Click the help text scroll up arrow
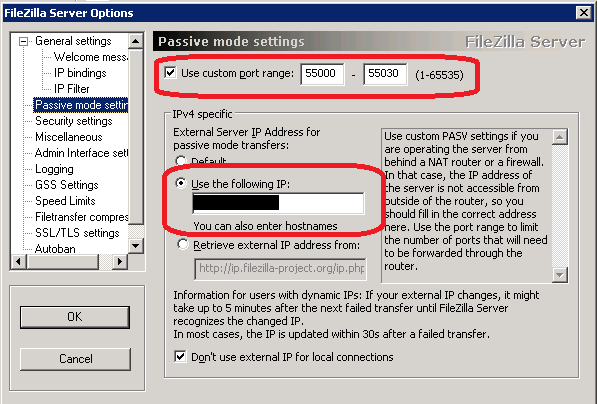The height and width of the screenshot is (404, 597). point(560,137)
